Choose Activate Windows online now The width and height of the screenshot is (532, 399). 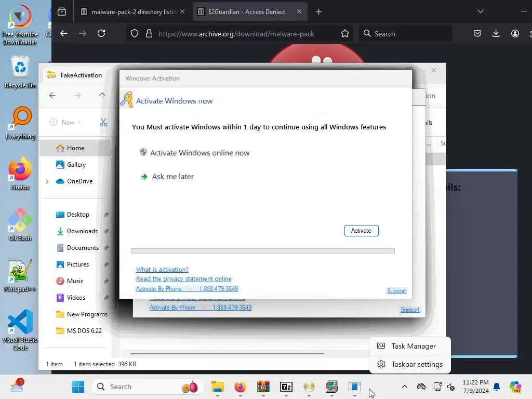194,153
